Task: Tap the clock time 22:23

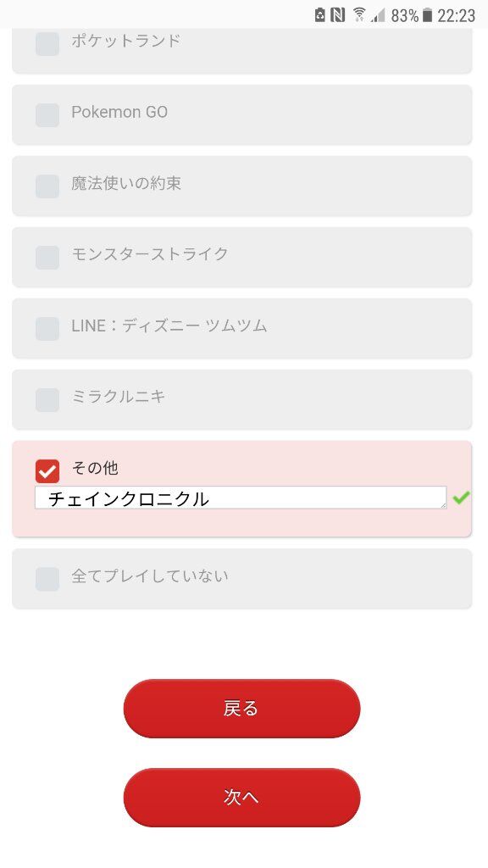Action: [456, 15]
